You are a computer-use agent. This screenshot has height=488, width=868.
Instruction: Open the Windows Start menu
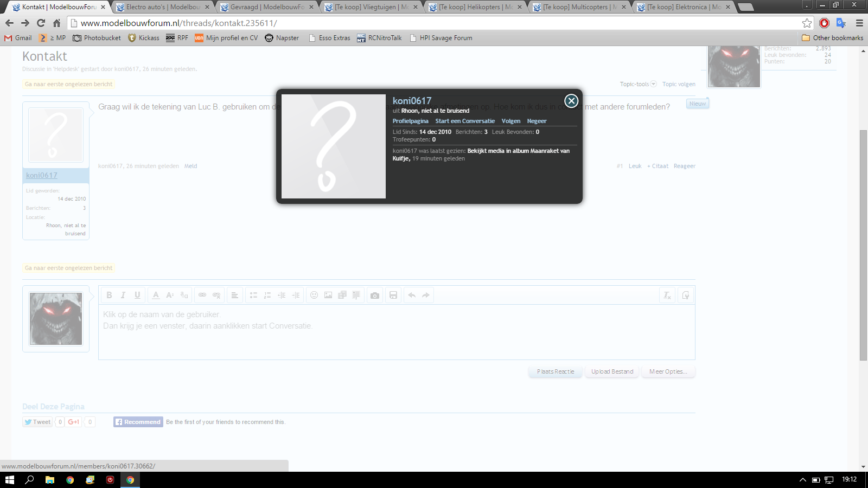[9, 480]
